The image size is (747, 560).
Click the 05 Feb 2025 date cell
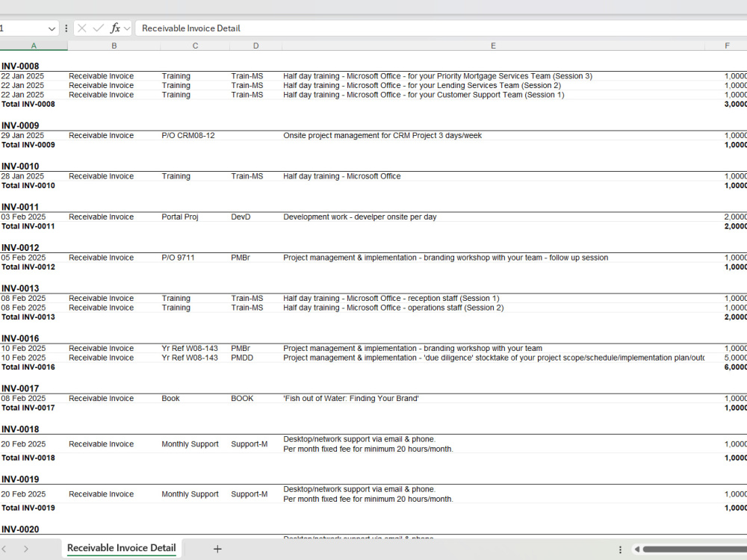(x=23, y=258)
